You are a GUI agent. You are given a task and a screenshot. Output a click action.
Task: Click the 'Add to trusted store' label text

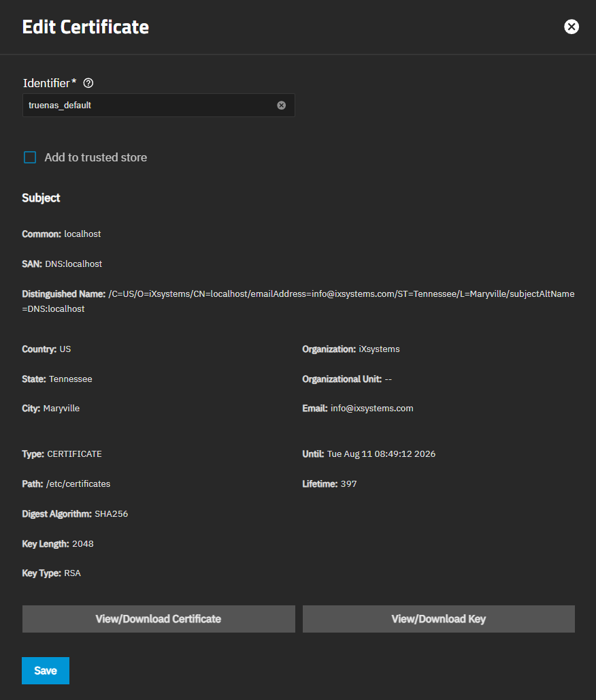click(95, 157)
